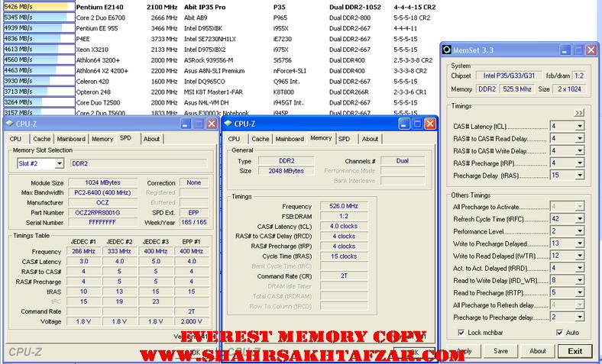Select SPD tab in left CPU-Z window
602x364 pixels.
(125, 137)
